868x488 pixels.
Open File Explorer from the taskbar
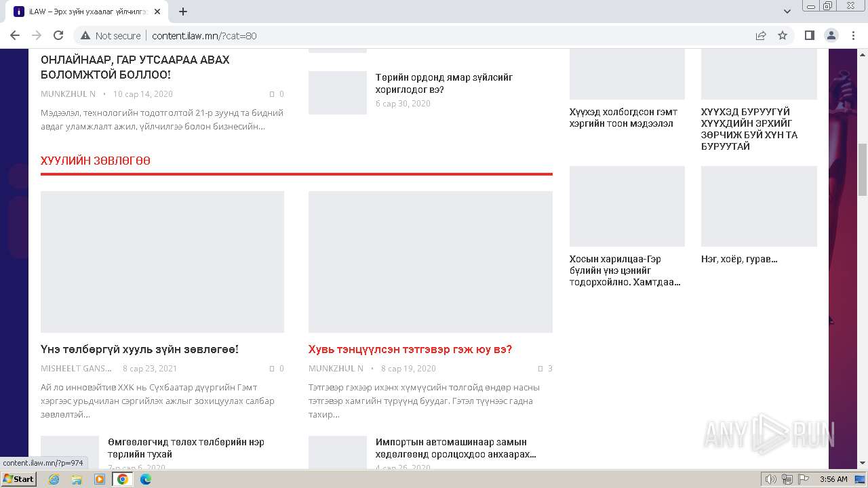(77, 479)
